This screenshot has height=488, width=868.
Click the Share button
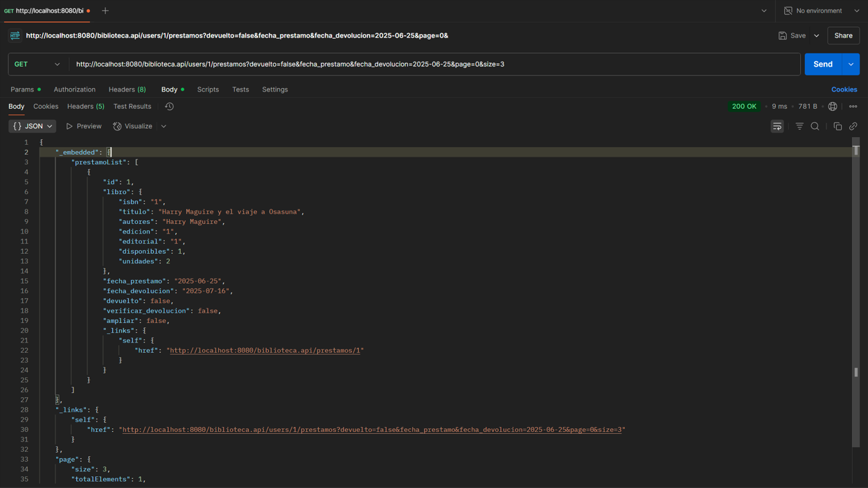coord(843,35)
